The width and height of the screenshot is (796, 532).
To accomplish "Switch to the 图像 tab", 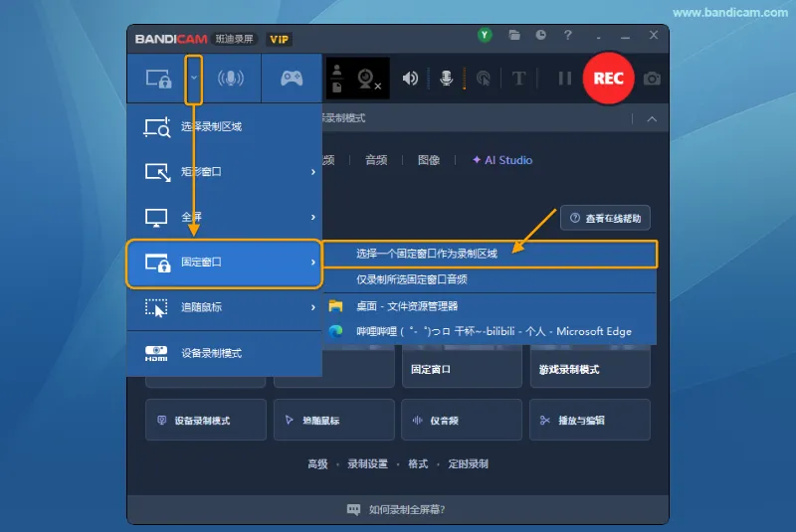I will (429, 160).
